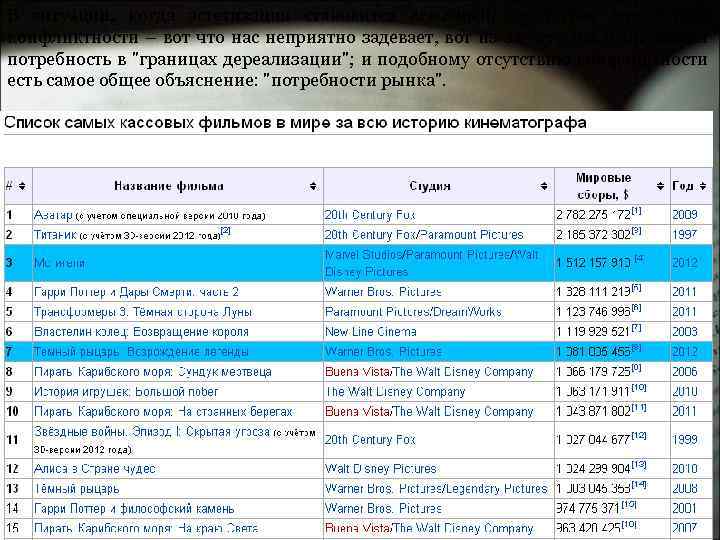The image size is (720, 540).
Task: Open 20th Century Fox link in row 11
Action: coord(370,440)
